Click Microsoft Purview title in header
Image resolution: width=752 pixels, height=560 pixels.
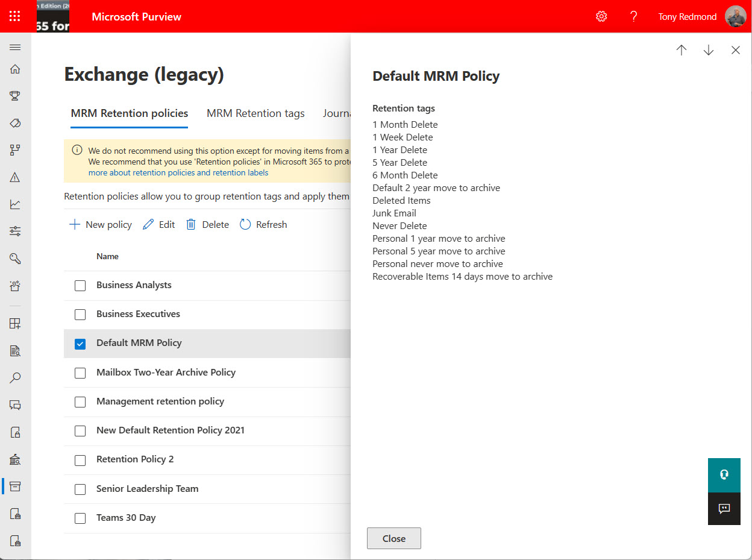[x=137, y=16]
